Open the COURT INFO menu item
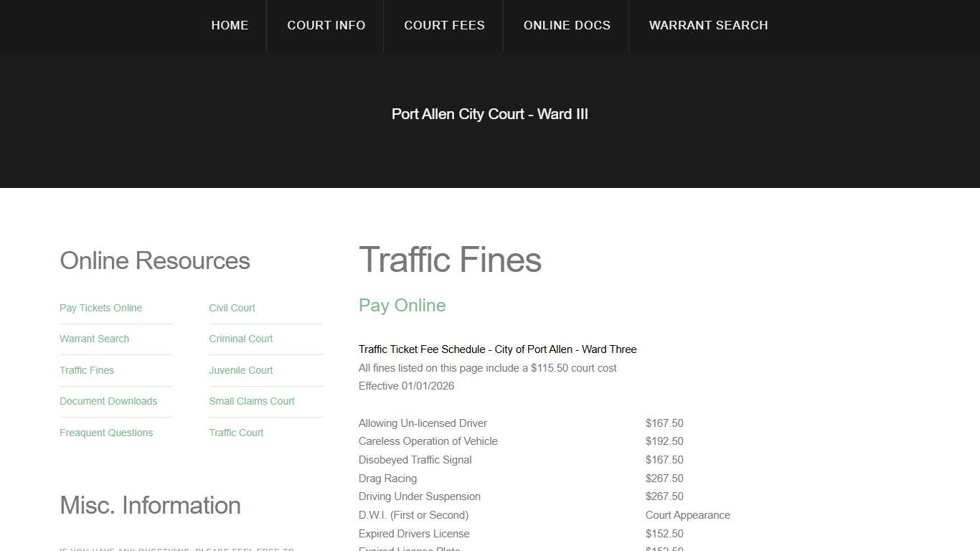The width and height of the screenshot is (980, 551). pyautogui.click(x=326, y=25)
